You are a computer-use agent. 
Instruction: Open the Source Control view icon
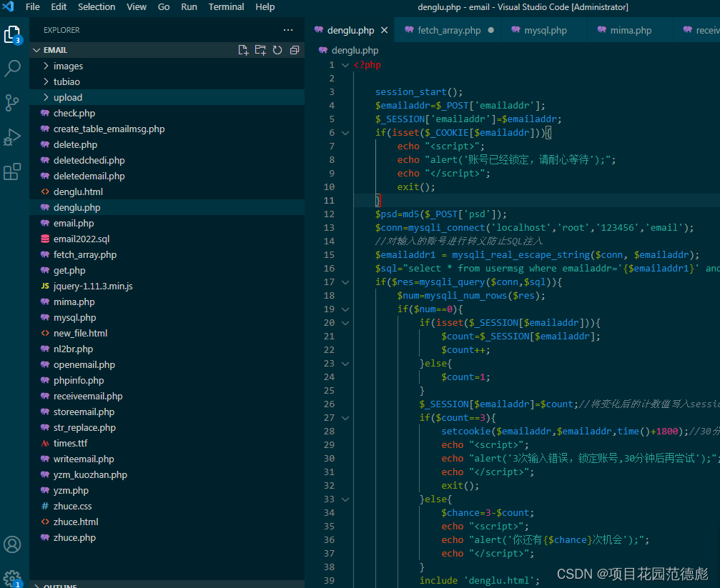point(12,103)
